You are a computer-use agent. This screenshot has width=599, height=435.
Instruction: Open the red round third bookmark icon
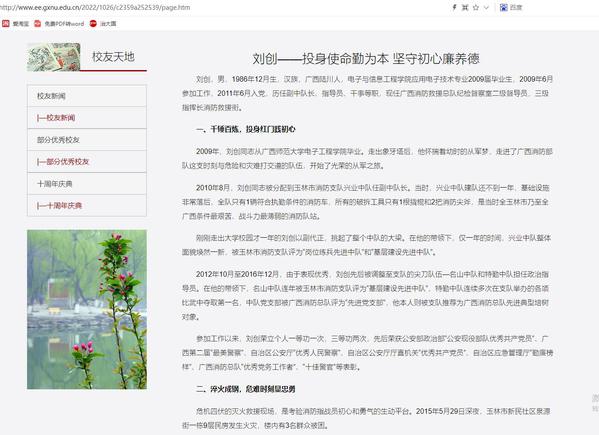pos(93,24)
